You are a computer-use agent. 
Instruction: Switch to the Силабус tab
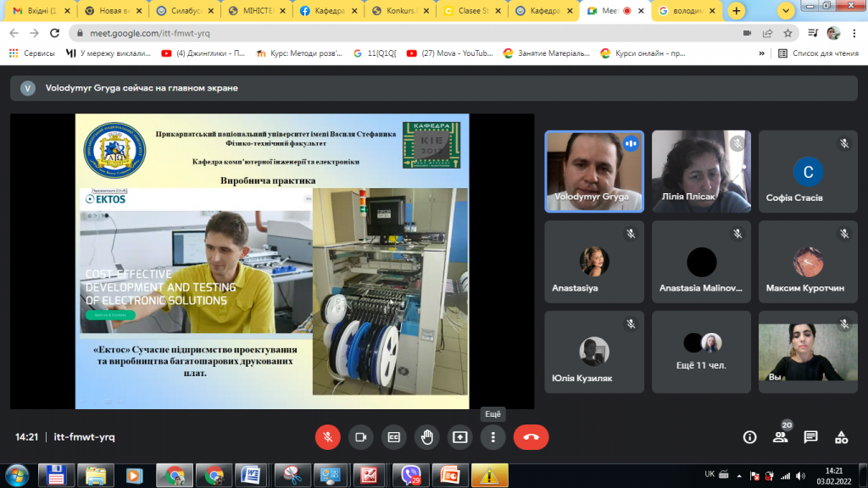coord(184,10)
